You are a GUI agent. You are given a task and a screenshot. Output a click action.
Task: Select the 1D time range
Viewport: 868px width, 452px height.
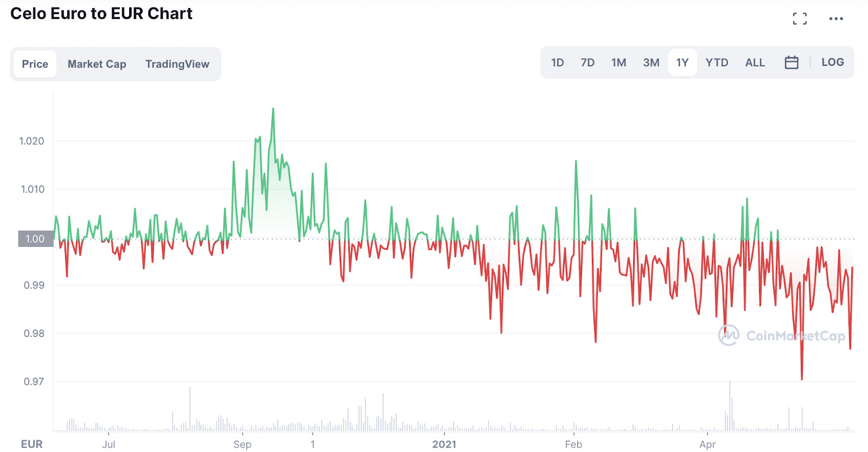(557, 62)
